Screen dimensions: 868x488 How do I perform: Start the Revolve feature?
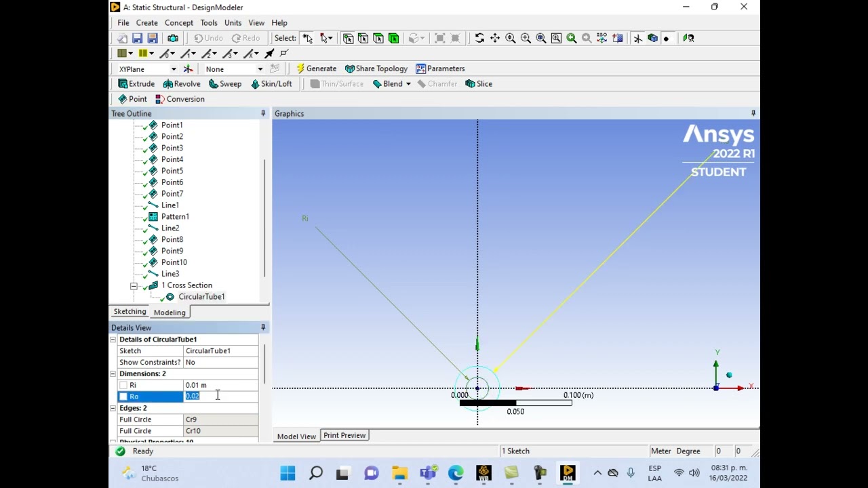click(x=182, y=84)
